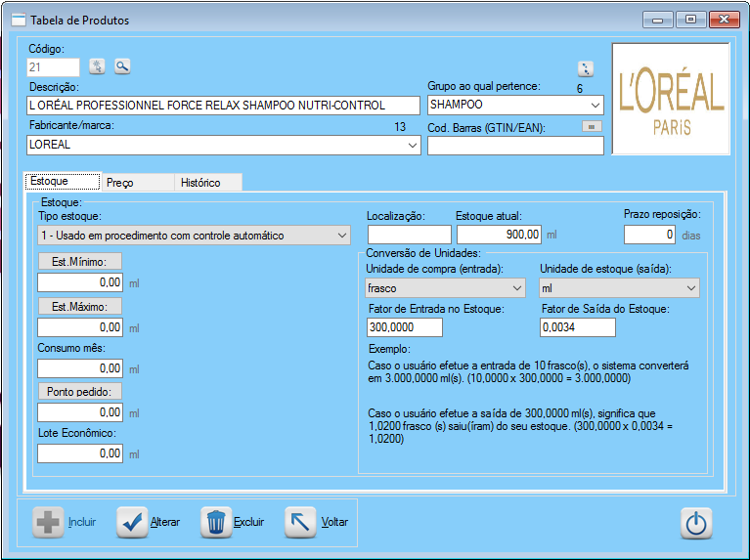Focus the Código field

[53, 67]
